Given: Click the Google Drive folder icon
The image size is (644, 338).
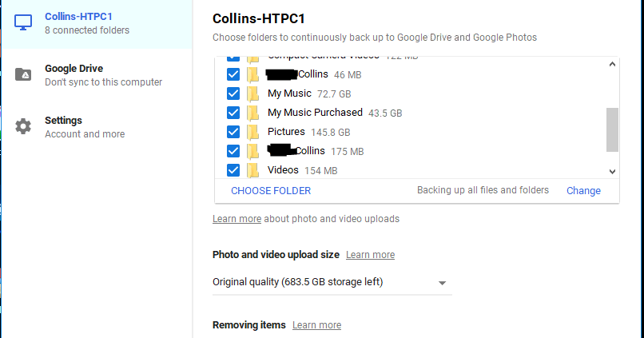Looking at the screenshot, I should (23, 74).
